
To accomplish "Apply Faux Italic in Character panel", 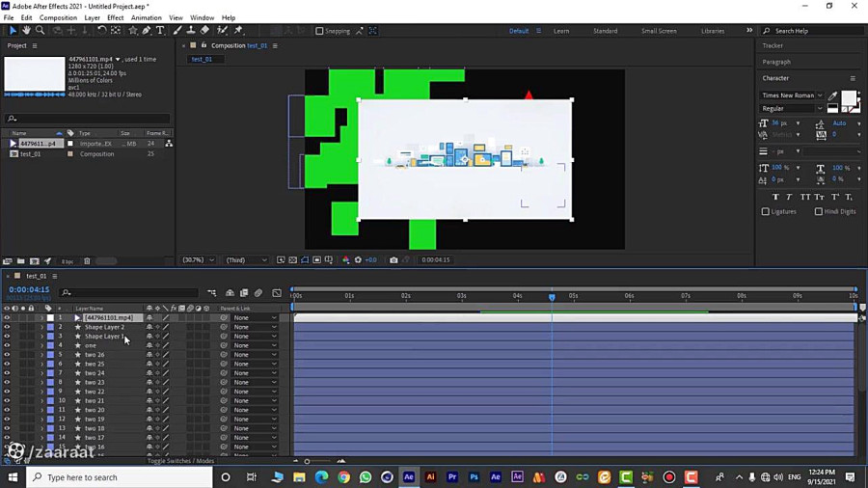I will pyautogui.click(x=789, y=197).
